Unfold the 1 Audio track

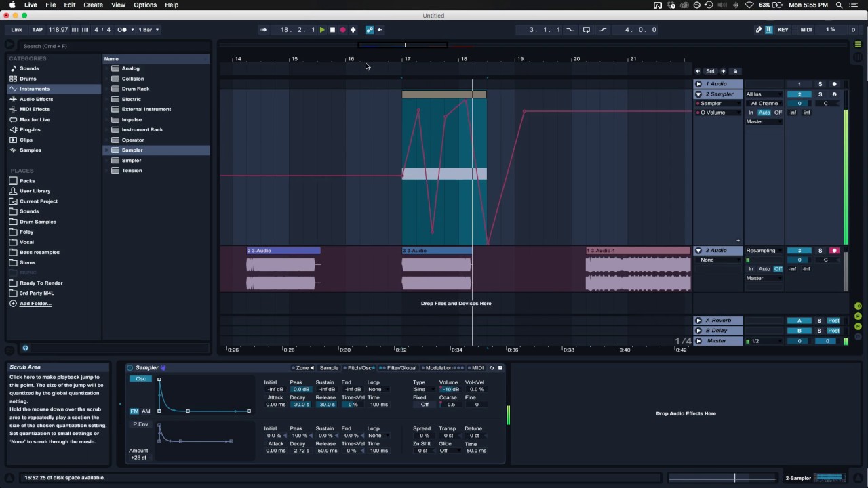point(698,84)
